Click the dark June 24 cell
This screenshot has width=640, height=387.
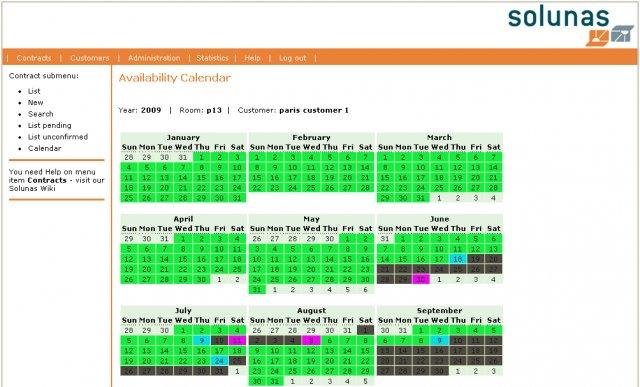[439, 269]
